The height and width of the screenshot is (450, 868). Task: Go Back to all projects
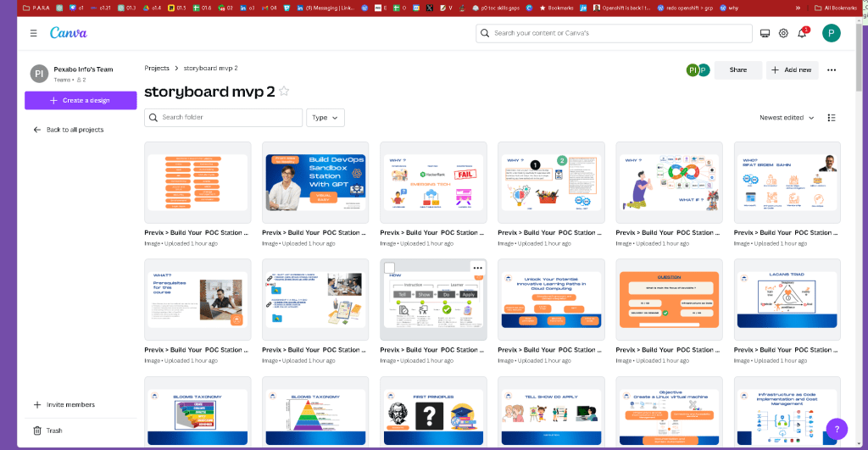tap(69, 130)
